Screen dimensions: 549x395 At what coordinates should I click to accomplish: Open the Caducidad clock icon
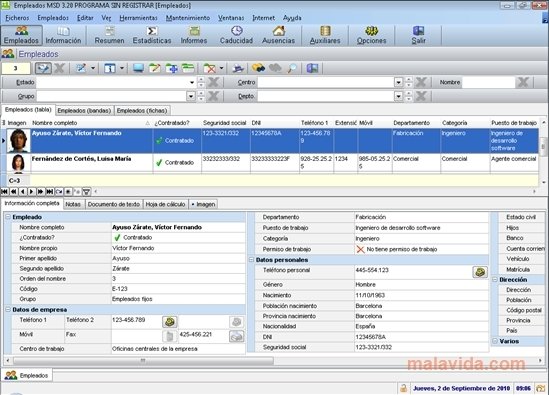[236, 35]
